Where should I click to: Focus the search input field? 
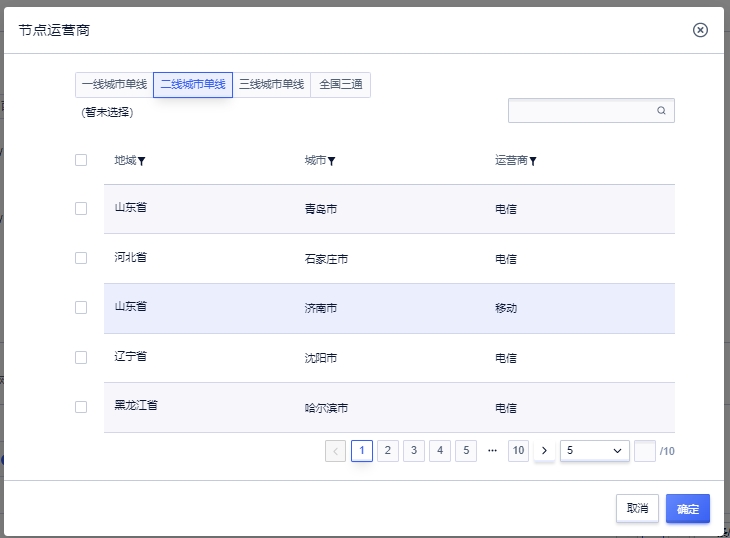(x=582, y=111)
